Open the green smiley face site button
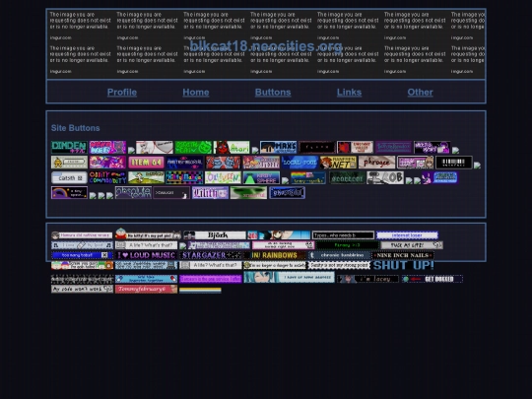Screen dimensions: 532x399 193,147
